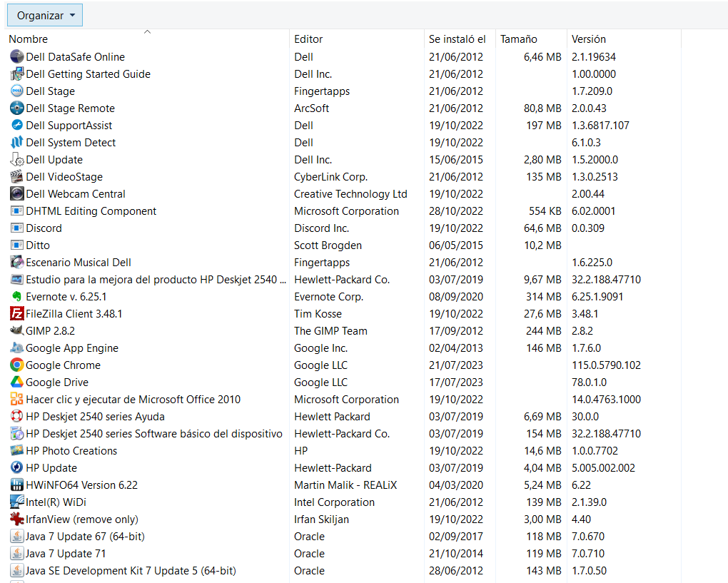Click the 314 MB size value
Viewport: 728px width, 583px height.
click(x=544, y=297)
